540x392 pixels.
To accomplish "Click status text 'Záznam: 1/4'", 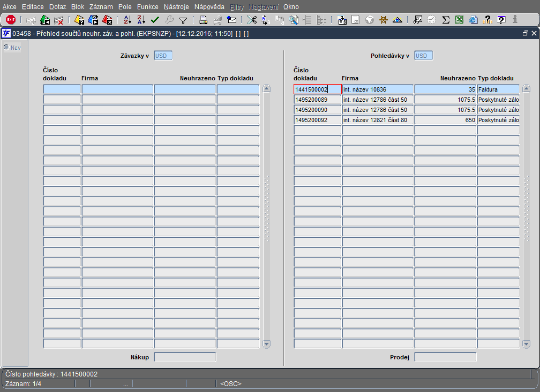I will pos(24,384).
